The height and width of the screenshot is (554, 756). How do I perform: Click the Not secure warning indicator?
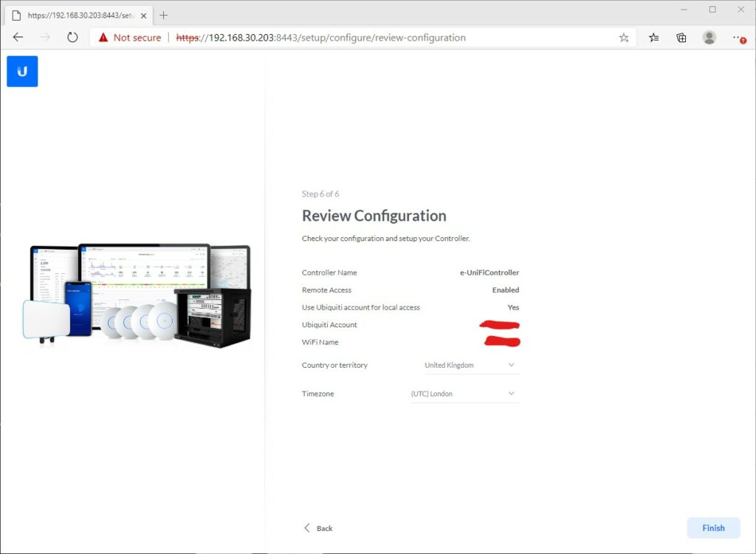130,38
